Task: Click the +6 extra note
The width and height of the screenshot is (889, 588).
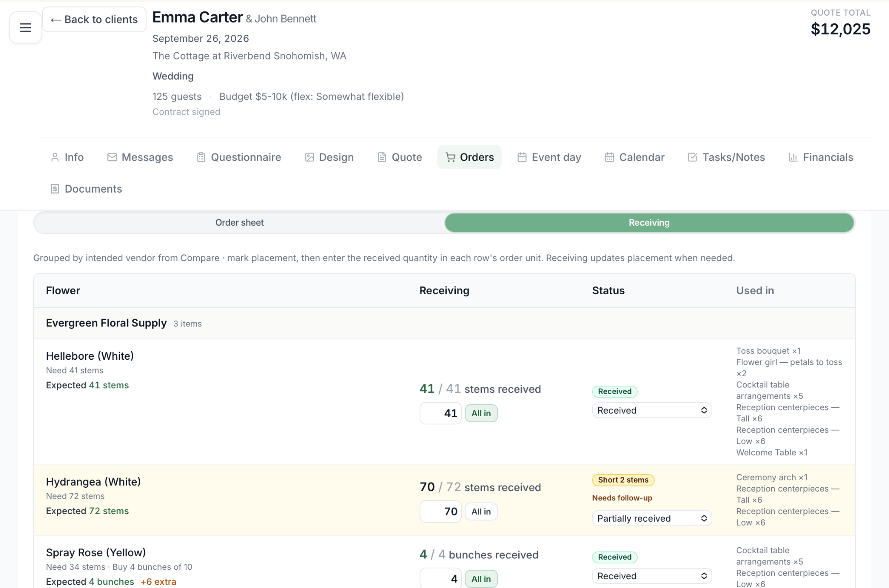Action: pyautogui.click(x=158, y=582)
